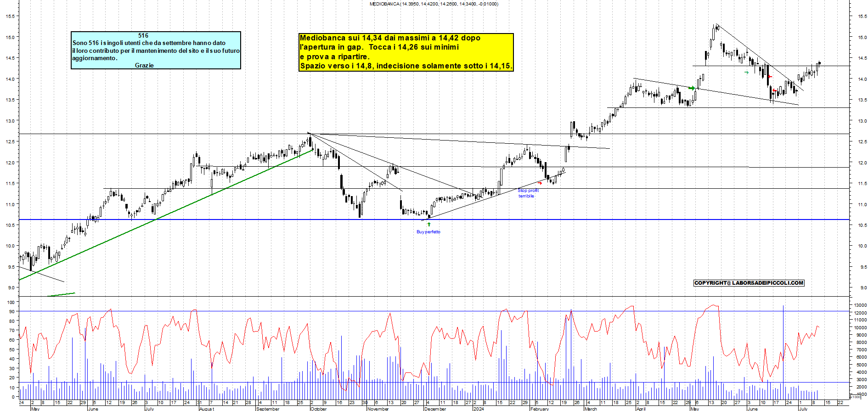This screenshot has height=411, width=868.
Task: Click green up arrow above 'Buy perfetto'
Action: coord(429,225)
